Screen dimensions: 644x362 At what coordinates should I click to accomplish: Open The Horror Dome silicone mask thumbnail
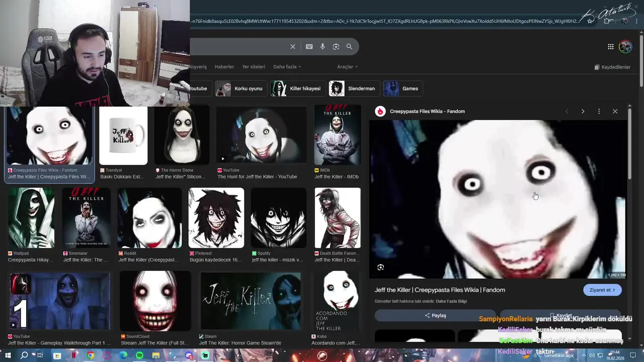182,136
